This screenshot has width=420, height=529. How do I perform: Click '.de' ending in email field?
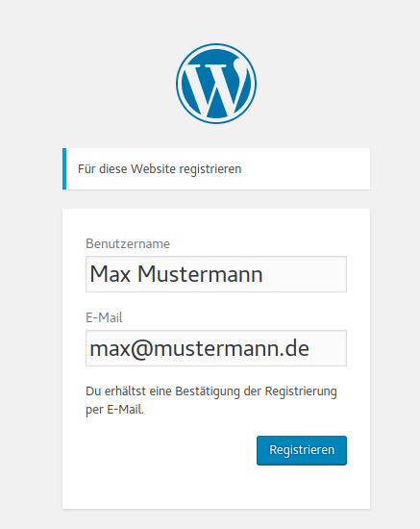[x=294, y=348]
